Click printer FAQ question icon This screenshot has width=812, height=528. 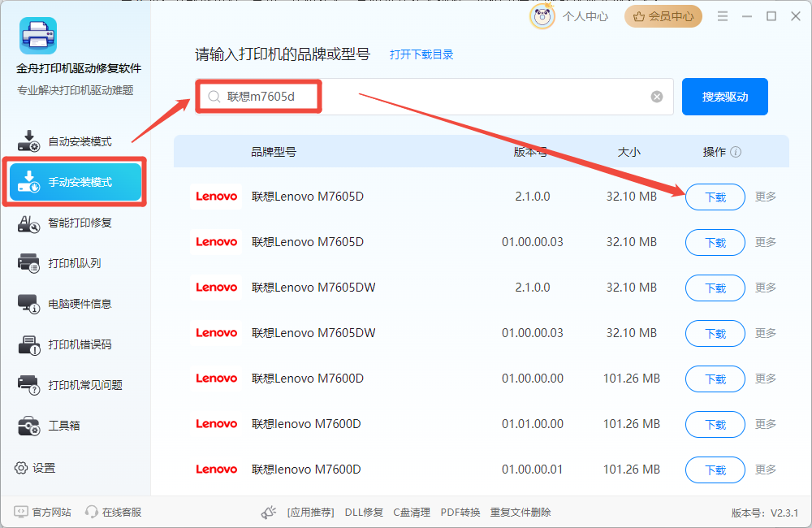(x=28, y=385)
